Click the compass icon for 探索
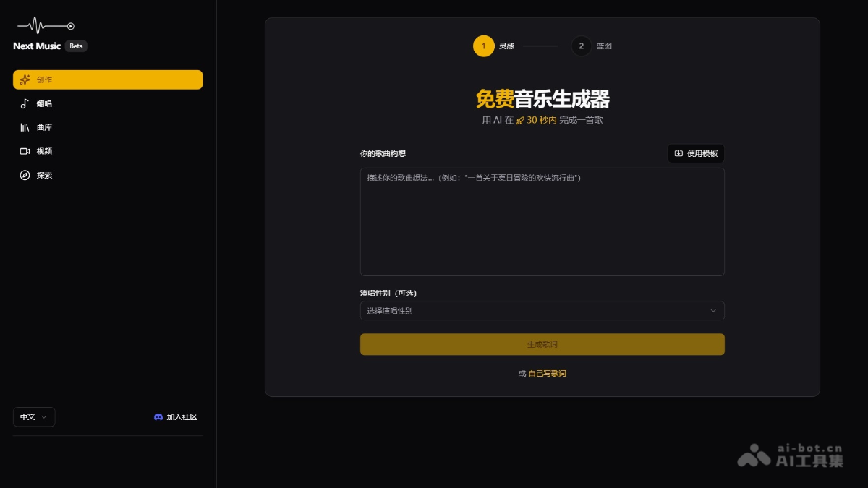This screenshot has height=488, width=868. tap(25, 175)
